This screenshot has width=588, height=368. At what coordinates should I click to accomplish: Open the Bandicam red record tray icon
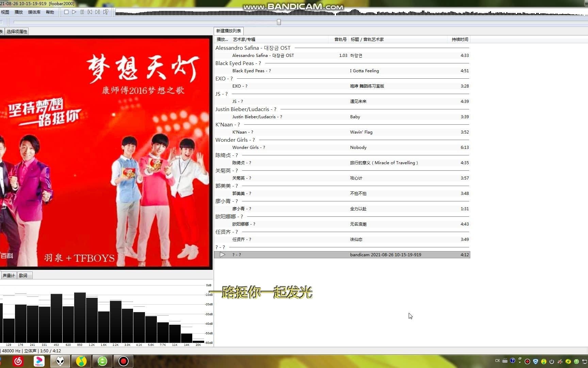tap(527, 362)
